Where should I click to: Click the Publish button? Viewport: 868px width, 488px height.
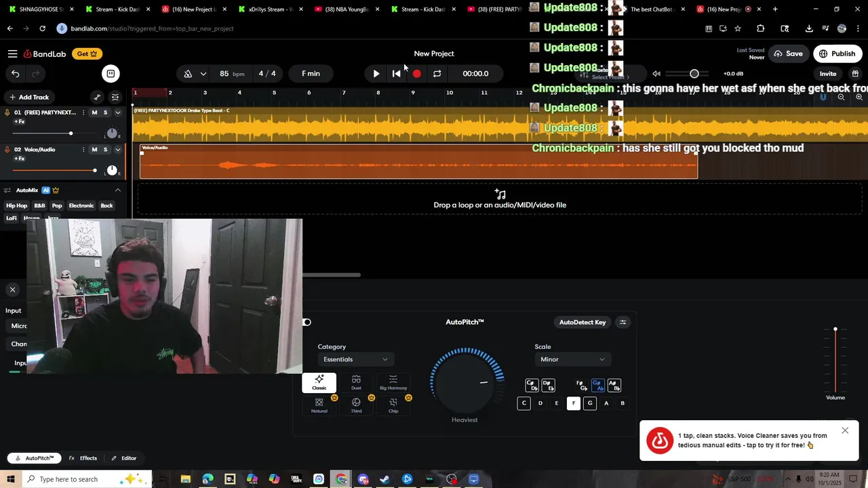(837, 54)
